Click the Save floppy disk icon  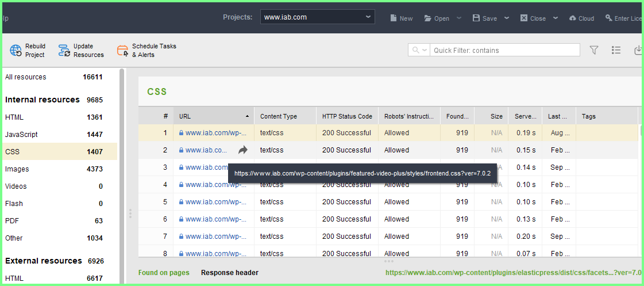pos(476,18)
